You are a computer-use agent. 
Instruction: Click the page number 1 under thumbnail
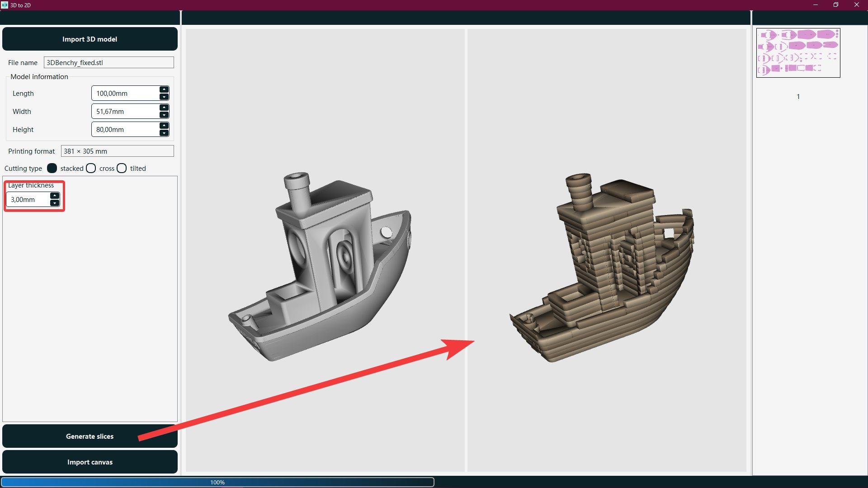click(798, 97)
